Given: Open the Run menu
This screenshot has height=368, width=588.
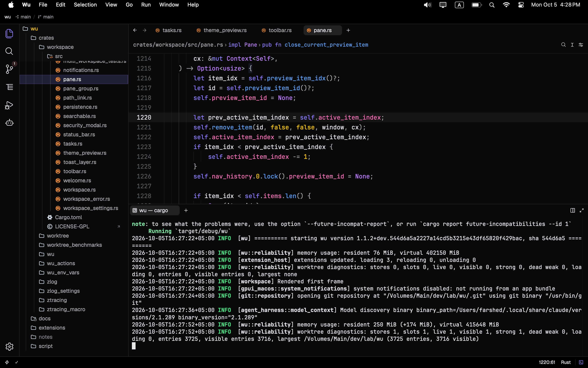Looking at the screenshot, I should [146, 5].
